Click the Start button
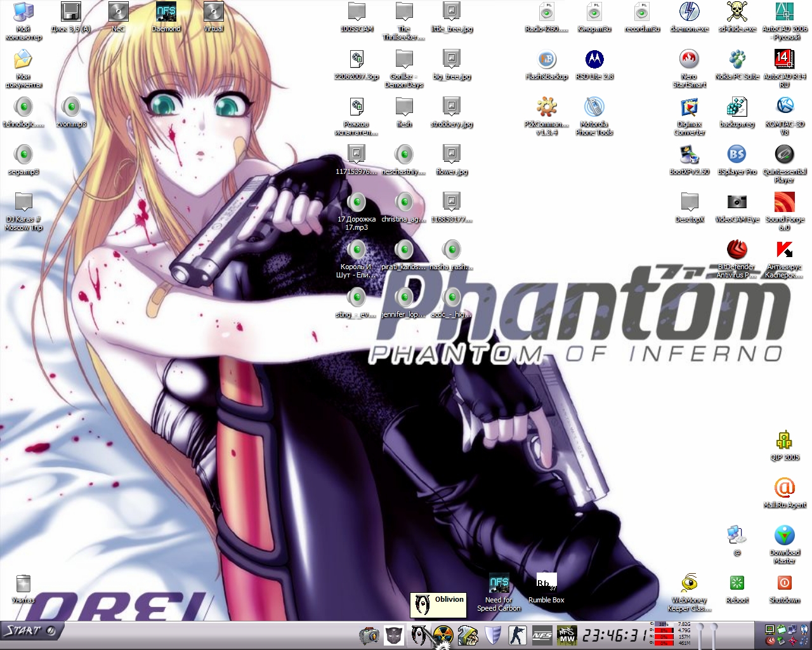This screenshot has height=650, width=812. [31, 631]
